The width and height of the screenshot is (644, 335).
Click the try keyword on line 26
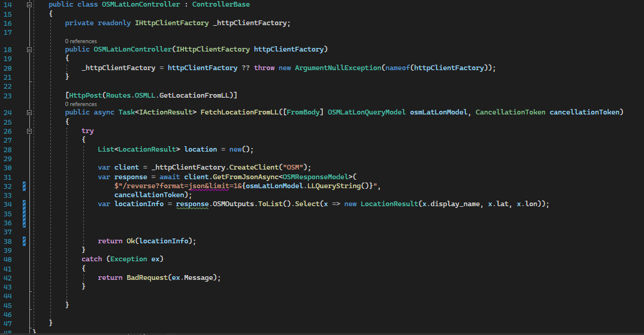(x=87, y=131)
